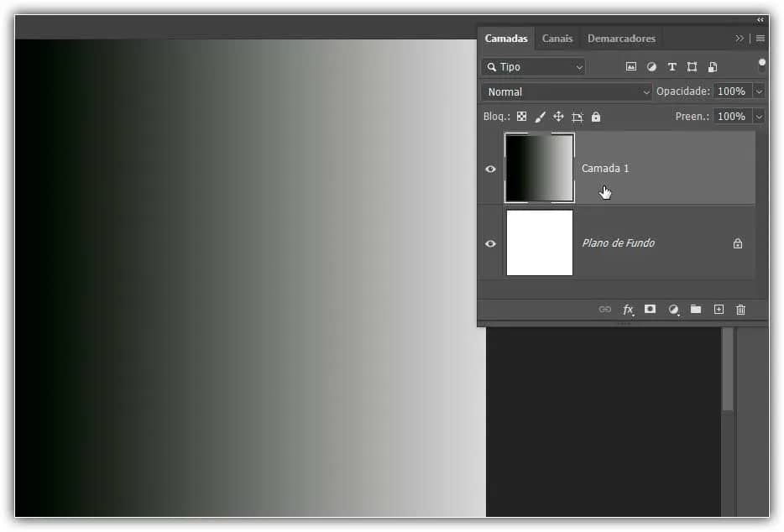
Task: Click the Preen. label
Action: (692, 117)
